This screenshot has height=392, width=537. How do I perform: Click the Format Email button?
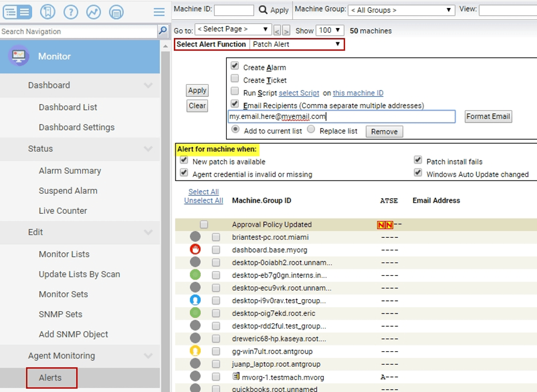(x=488, y=117)
